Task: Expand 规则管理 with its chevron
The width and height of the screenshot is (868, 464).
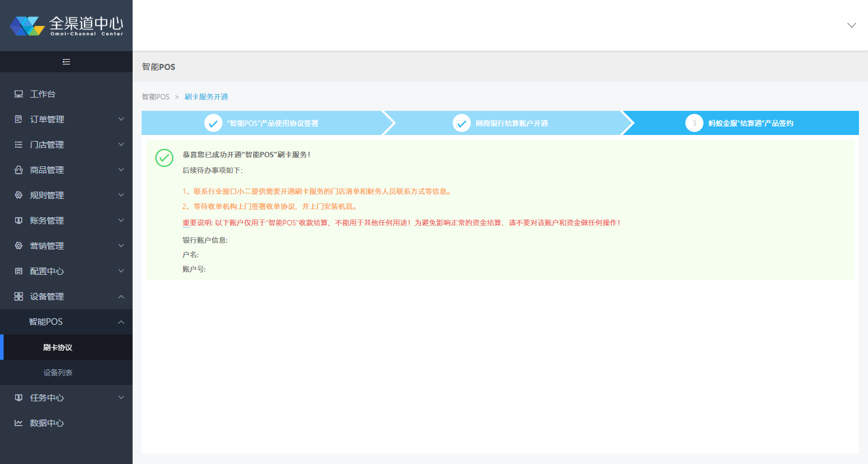Action: tap(121, 195)
